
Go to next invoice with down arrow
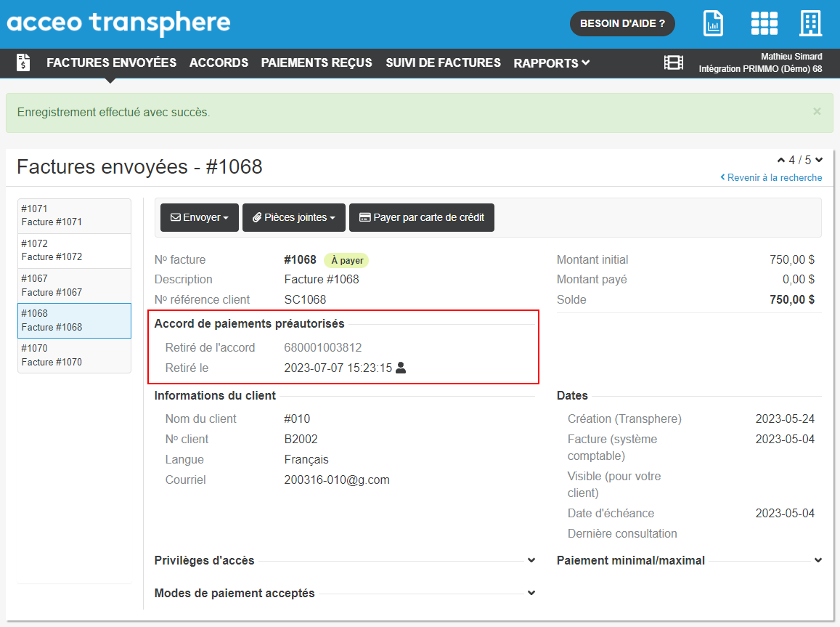pyautogui.click(x=819, y=161)
